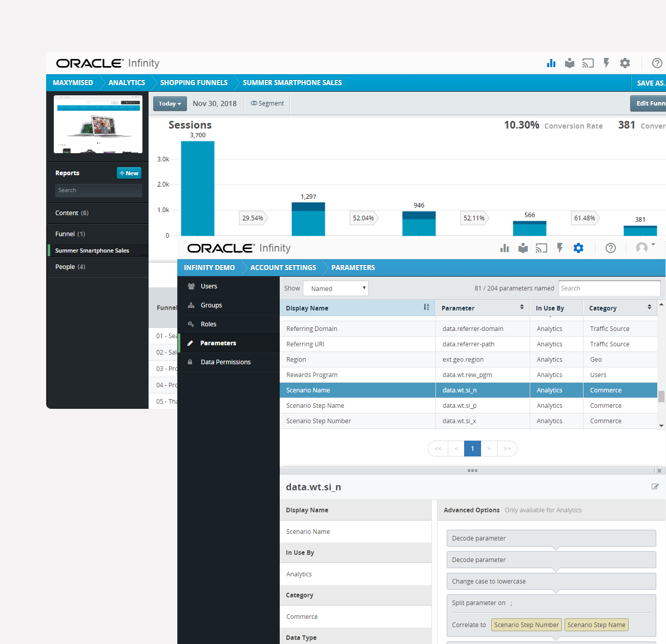Click the Groups hierarchy icon in sidebar

coord(191,305)
